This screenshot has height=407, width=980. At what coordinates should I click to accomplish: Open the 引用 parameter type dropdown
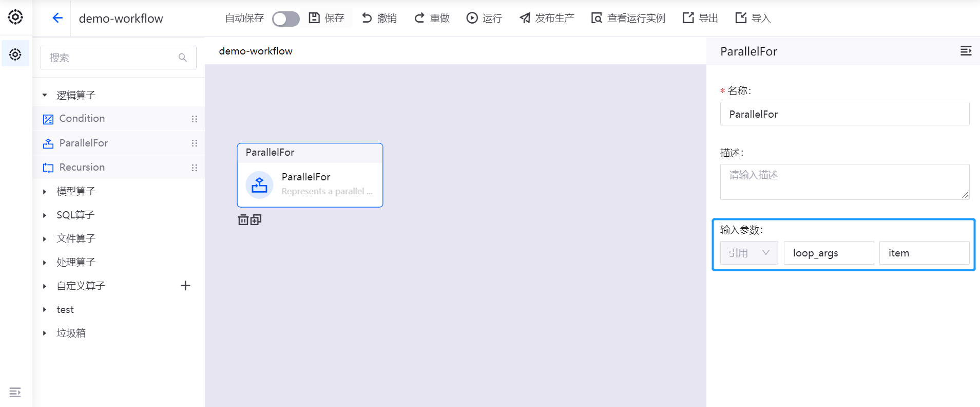[748, 253]
